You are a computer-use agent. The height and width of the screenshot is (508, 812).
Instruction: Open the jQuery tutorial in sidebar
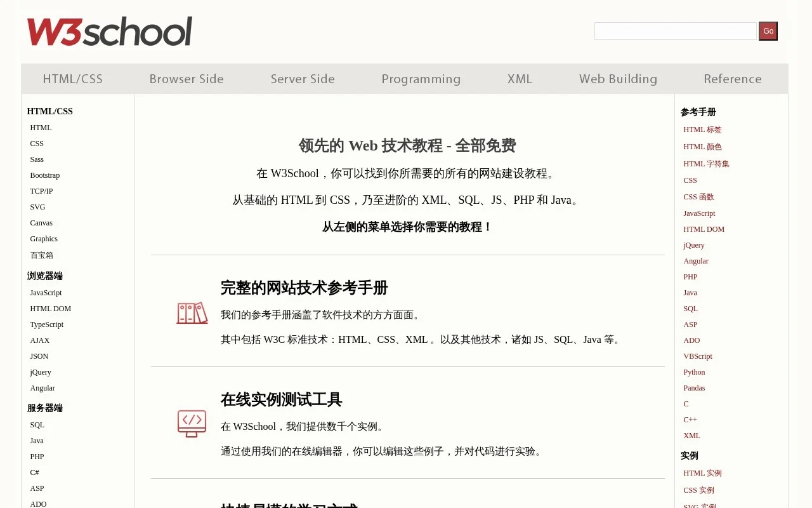click(x=40, y=372)
